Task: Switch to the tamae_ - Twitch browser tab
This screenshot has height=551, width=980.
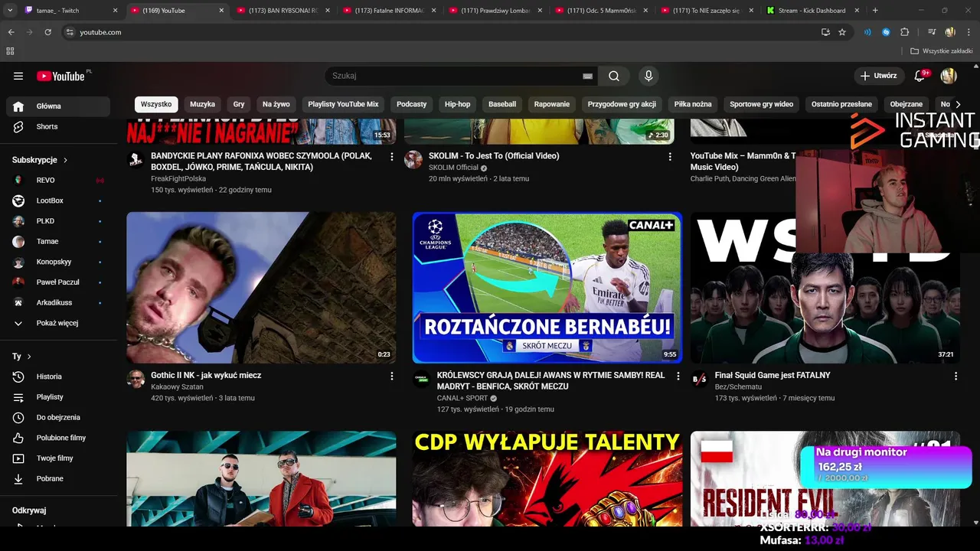Action: tap(70, 11)
